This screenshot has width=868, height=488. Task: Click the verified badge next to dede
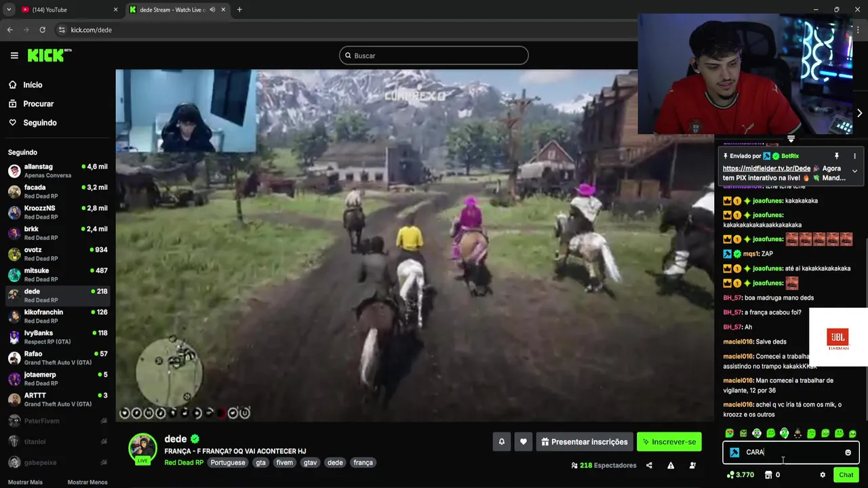coord(195,439)
